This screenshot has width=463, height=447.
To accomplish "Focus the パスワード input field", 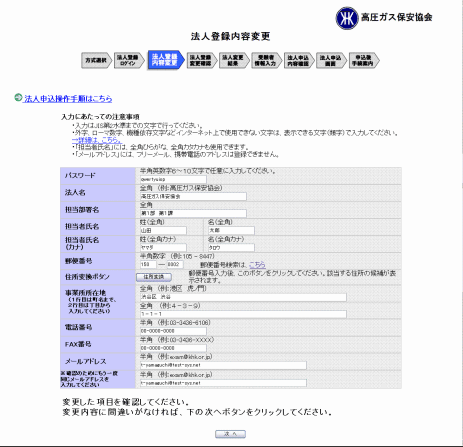I will [173, 179].
